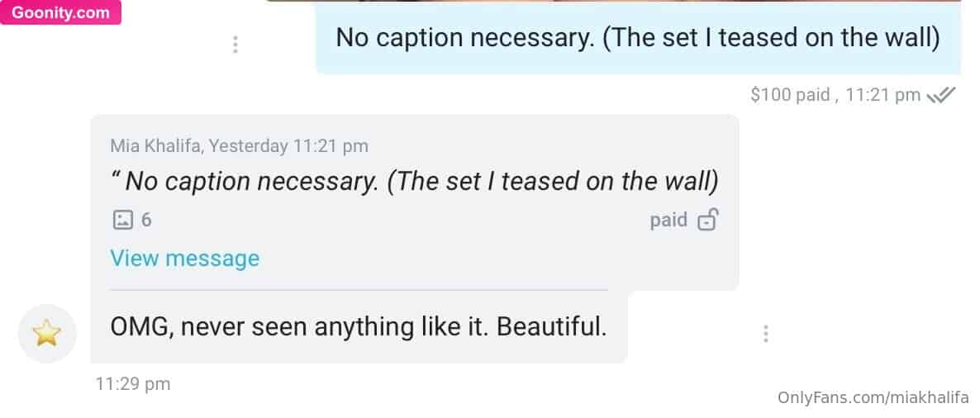Open the View message link
The width and height of the screenshot is (980, 418).
click(x=184, y=259)
